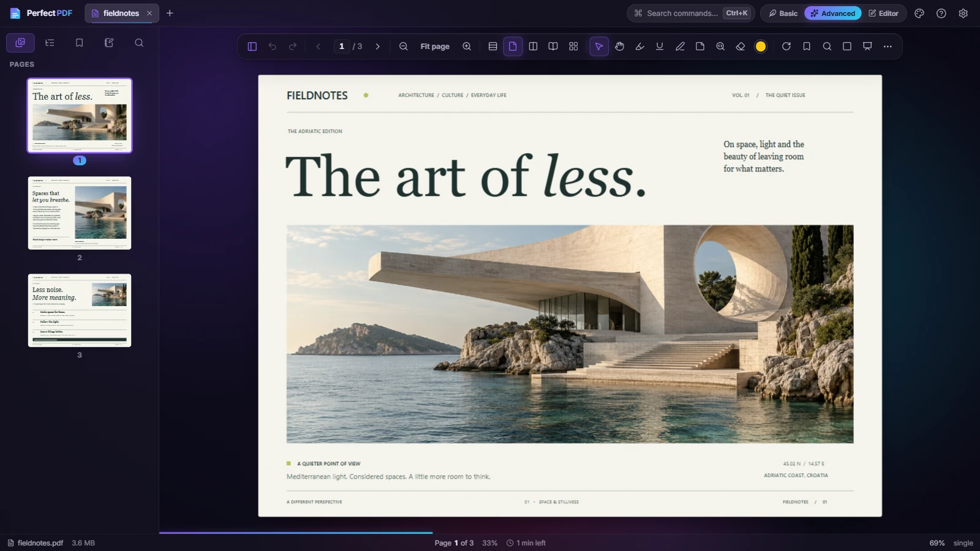Image resolution: width=980 pixels, height=551 pixels.
Task: Select the highlighter tool
Action: [639, 47]
